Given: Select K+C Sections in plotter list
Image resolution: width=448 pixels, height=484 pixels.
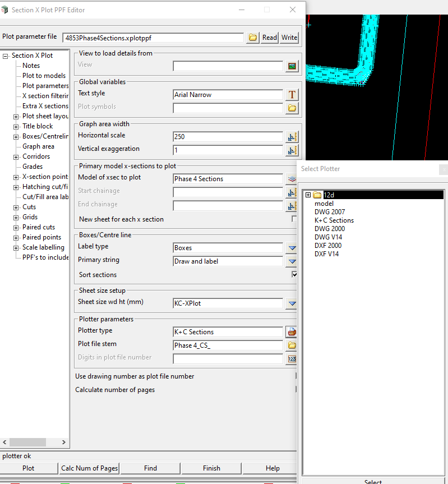Looking at the screenshot, I should click(x=334, y=220).
